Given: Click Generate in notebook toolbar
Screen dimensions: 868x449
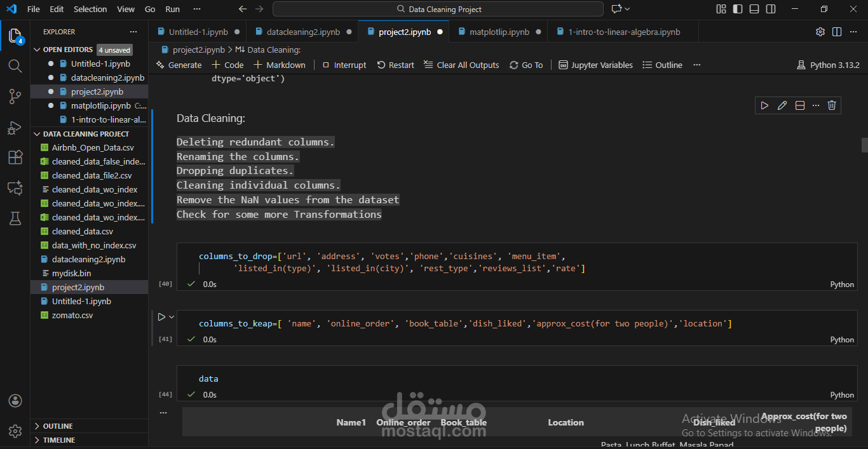Looking at the screenshot, I should pos(179,65).
